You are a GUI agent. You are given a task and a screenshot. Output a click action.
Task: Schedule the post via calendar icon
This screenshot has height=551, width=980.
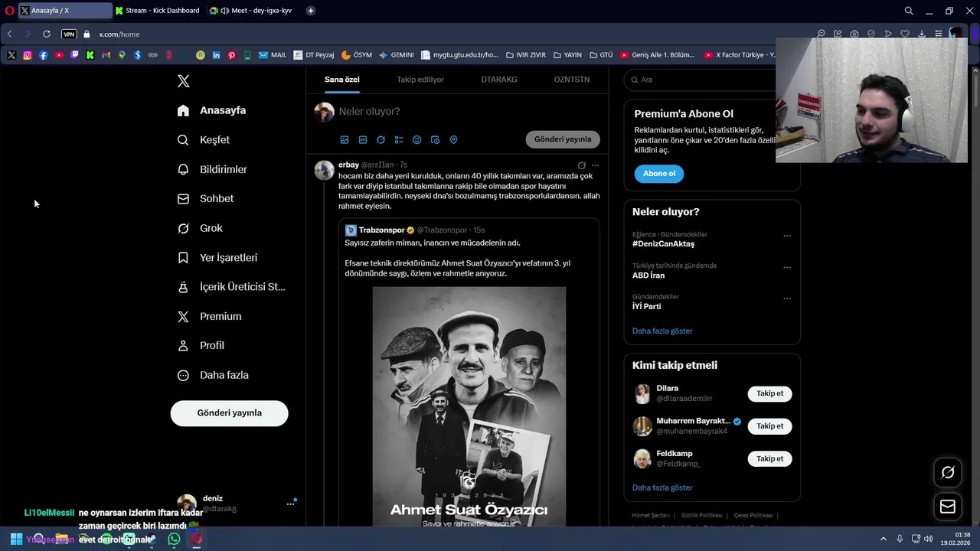click(x=435, y=140)
